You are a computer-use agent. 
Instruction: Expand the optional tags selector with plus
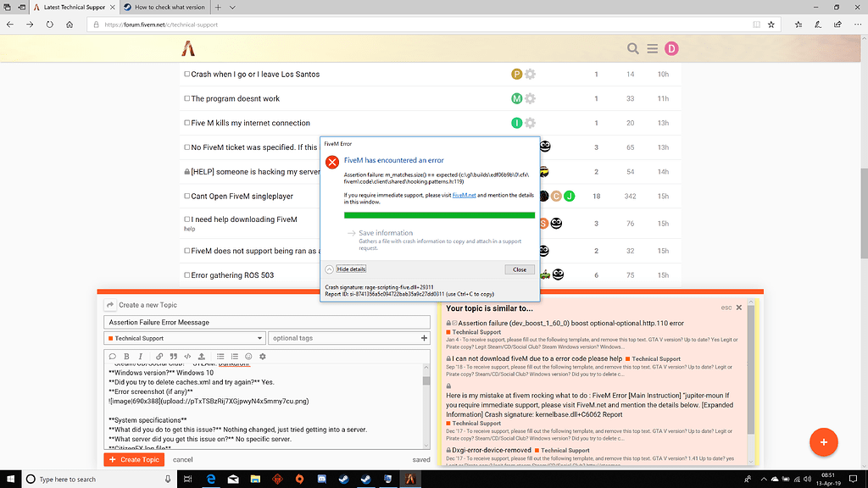423,338
